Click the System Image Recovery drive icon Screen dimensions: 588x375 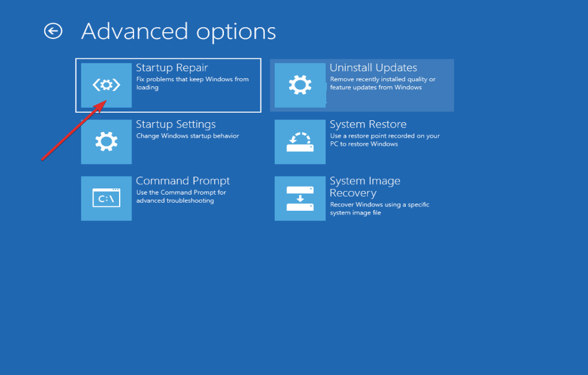(x=300, y=198)
